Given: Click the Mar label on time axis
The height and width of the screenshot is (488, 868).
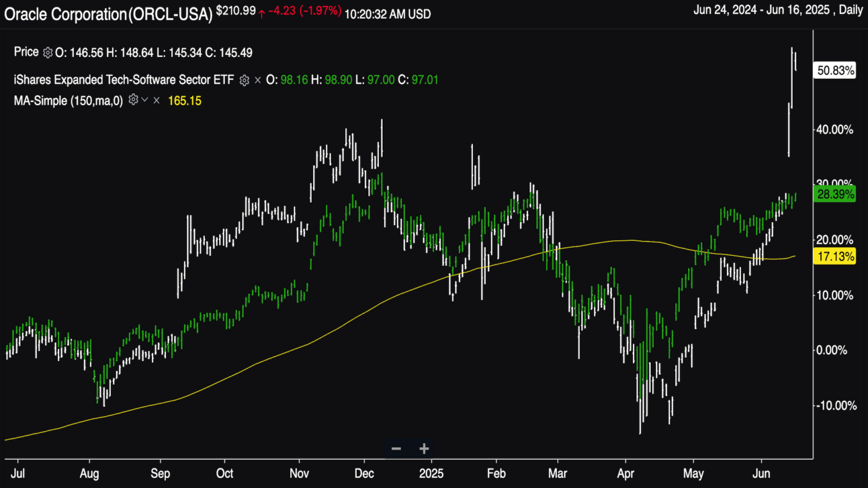Looking at the screenshot, I should 557,473.
